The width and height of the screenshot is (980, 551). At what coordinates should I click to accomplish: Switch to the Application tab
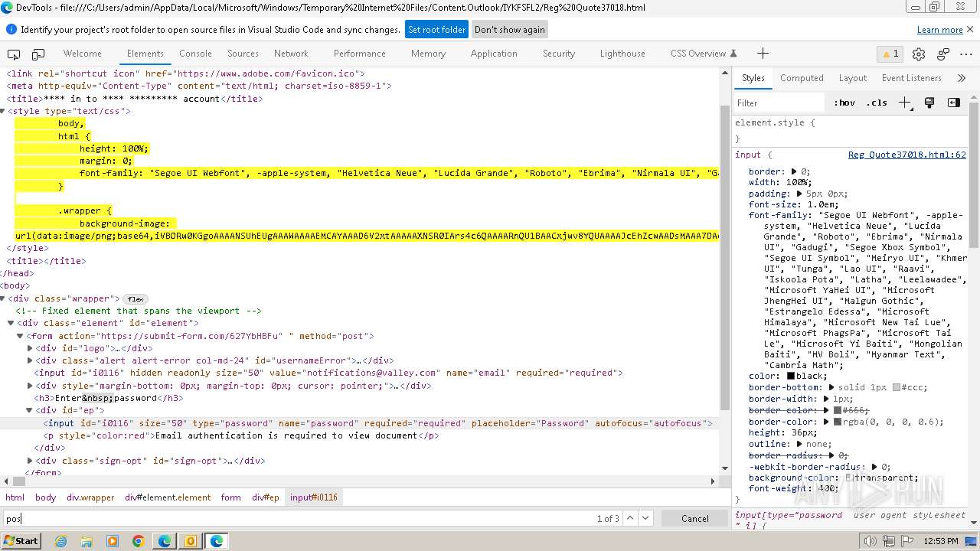tap(494, 54)
